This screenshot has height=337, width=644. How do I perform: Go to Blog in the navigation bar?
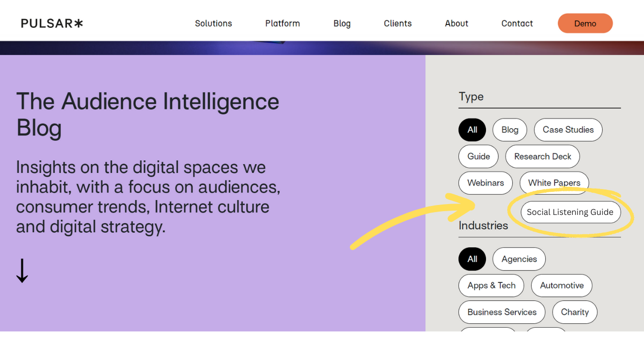tap(342, 23)
